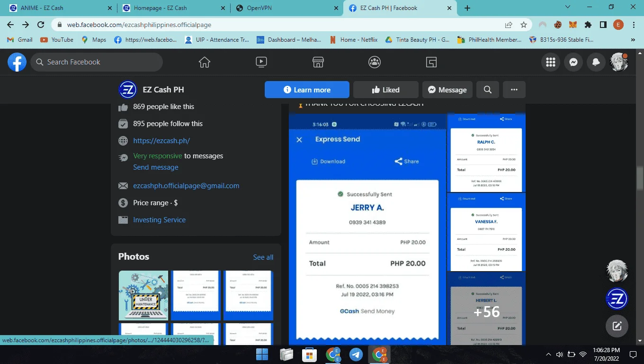Open the https://ezcash.ph/ website link

coord(161,141)
